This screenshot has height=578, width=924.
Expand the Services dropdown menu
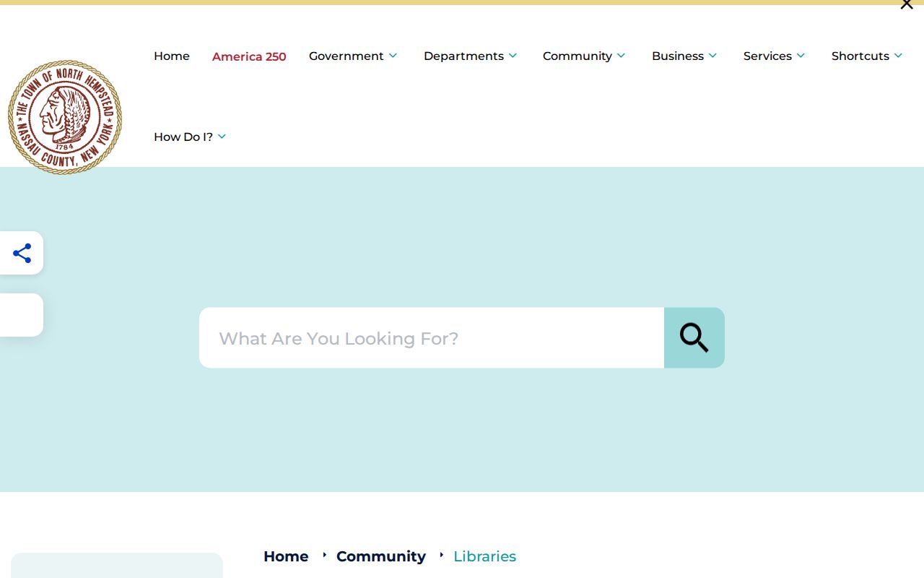pyautogui.click(x=774, y=56)
